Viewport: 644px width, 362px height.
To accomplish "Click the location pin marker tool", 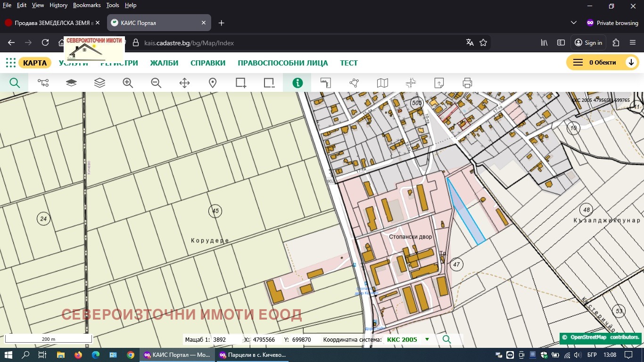I will pos(213,83).
